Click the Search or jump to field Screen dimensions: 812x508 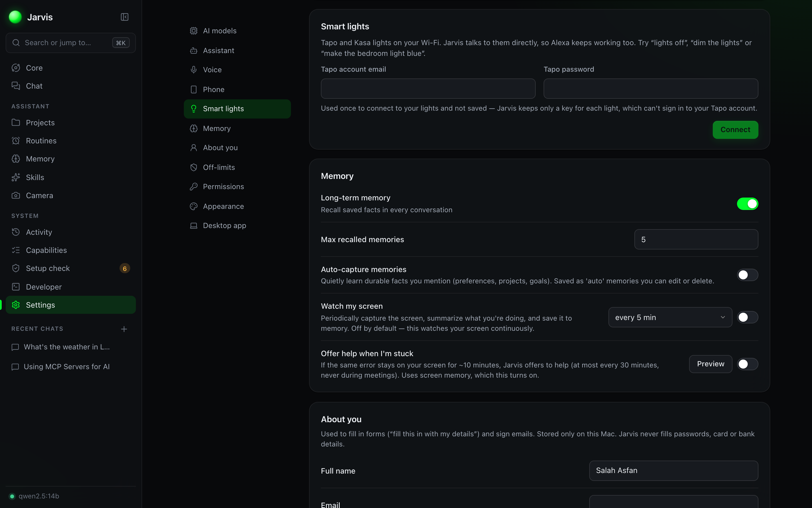coord(71,43)
